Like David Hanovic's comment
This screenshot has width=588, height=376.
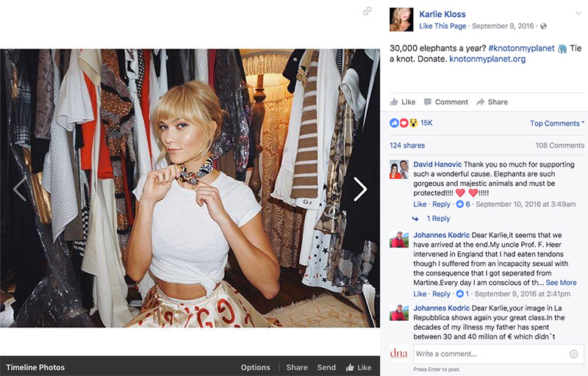click(420, 204)
